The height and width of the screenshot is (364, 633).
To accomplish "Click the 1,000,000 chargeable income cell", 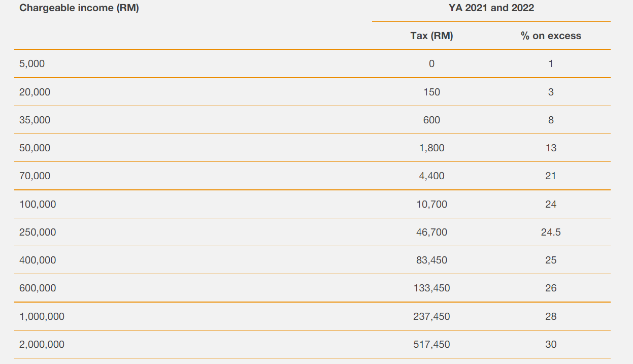I will pyautogui.click(x=42, y=317).
